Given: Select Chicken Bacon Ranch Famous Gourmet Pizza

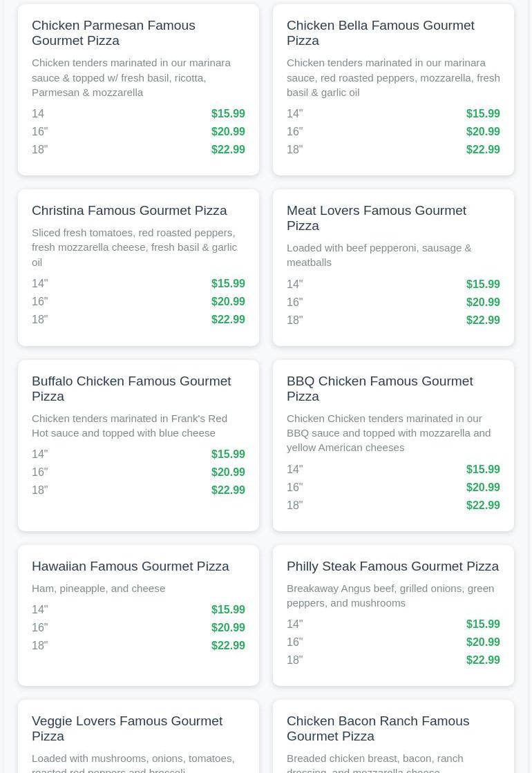Looking at the screenshot, I should click(377, 728).
